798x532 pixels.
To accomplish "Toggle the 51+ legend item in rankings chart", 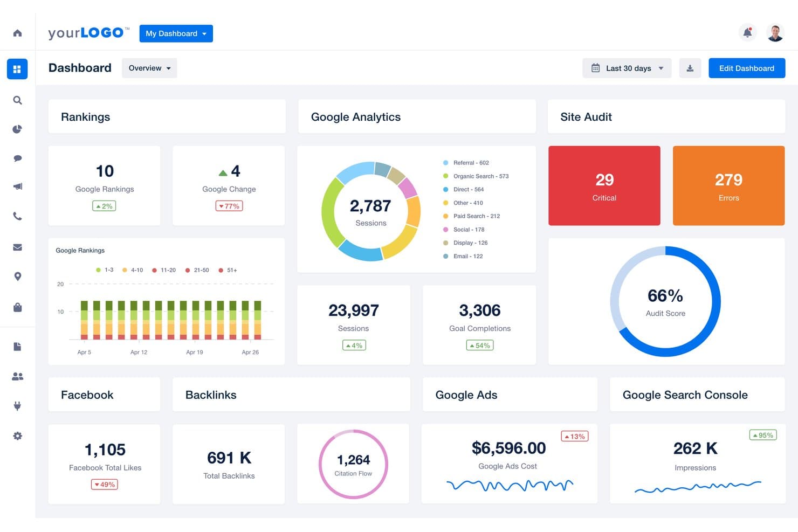I will tap(228, 270).
